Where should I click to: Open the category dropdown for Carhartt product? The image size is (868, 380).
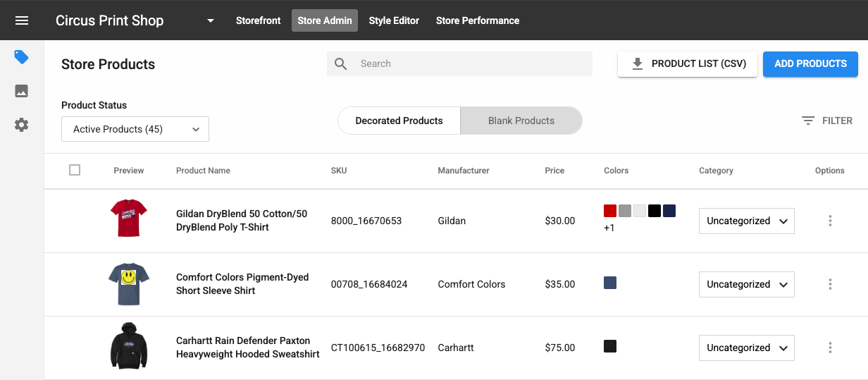tap(747, 348)
